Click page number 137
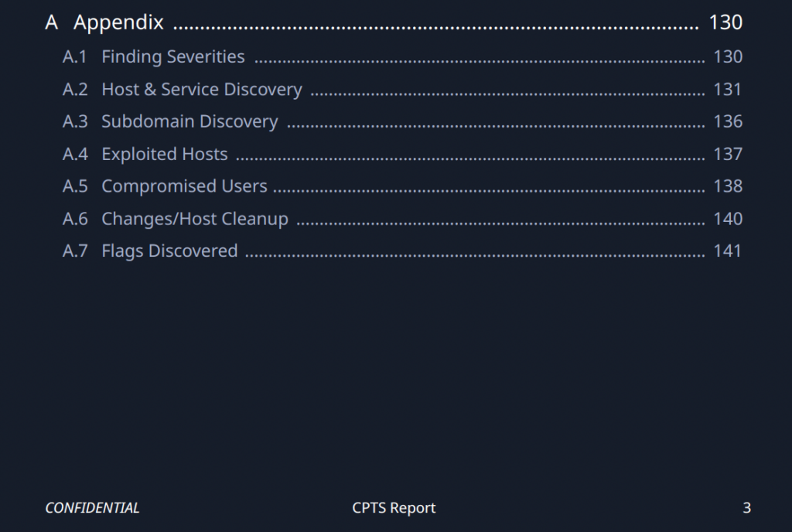Screen dimensions: 792x532 tap(727, 154)
